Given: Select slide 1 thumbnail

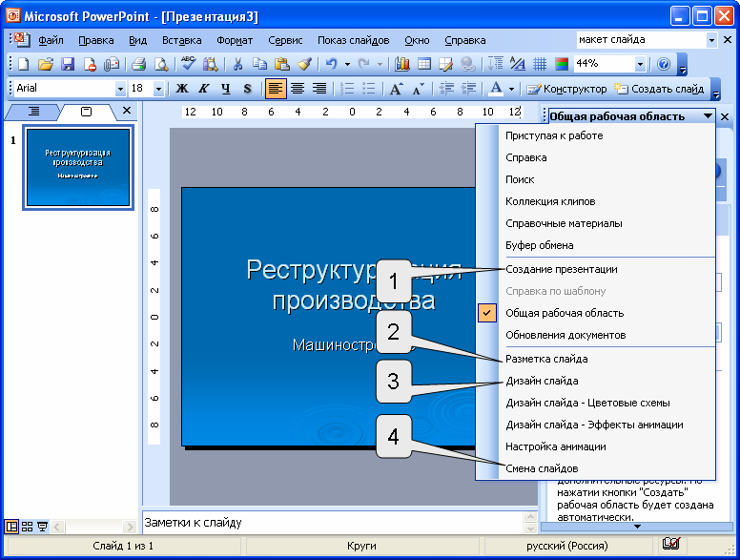Looking at the screenshot, I should click(78, 167).
